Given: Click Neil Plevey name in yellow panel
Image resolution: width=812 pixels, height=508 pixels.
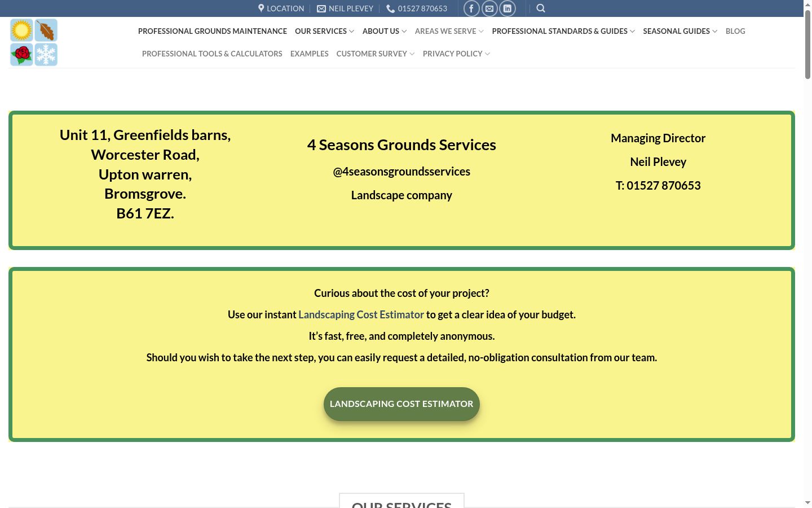Looking at the screenshot, I should pyautogui.click(x=658, y=162).
